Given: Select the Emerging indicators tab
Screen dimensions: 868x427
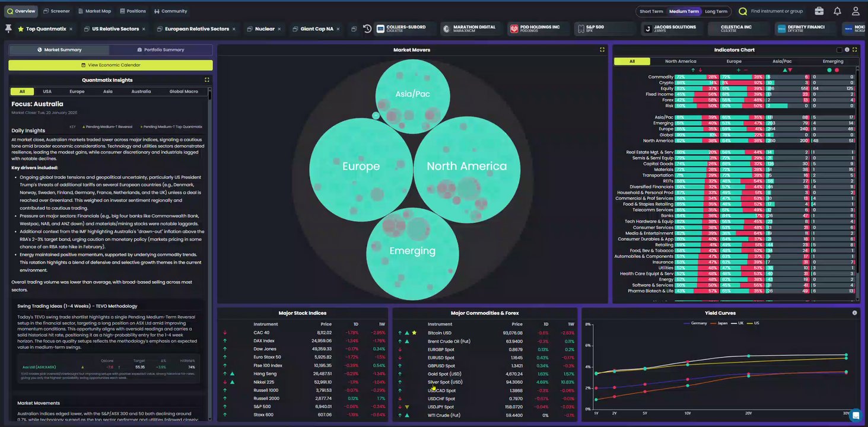Looking at the screenshot, I should [x=833, y=61].
